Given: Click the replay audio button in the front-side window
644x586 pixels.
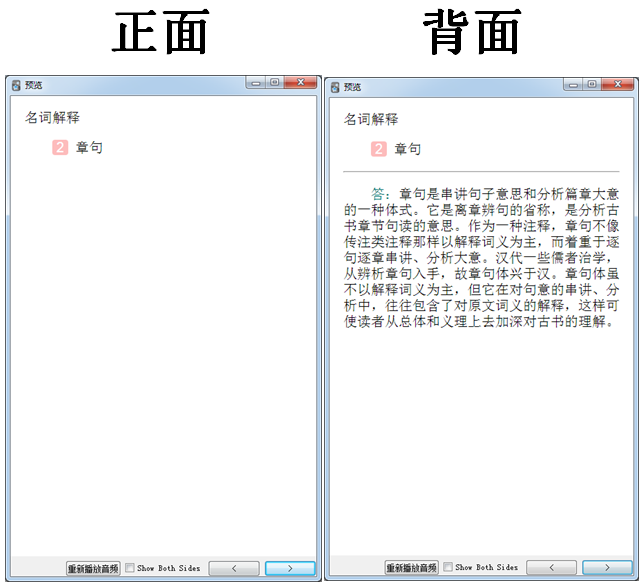Looking at the screenshot, I should (x=93, y=568).
